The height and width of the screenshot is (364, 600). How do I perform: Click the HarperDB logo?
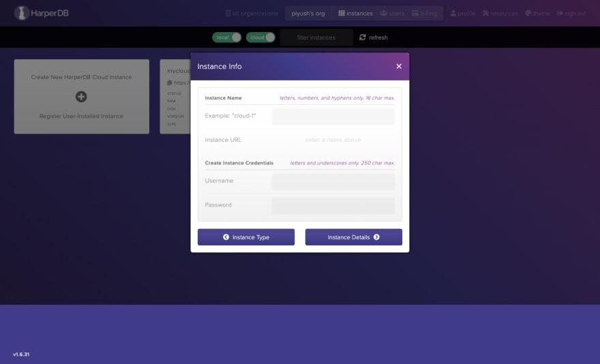pos(42,13)
